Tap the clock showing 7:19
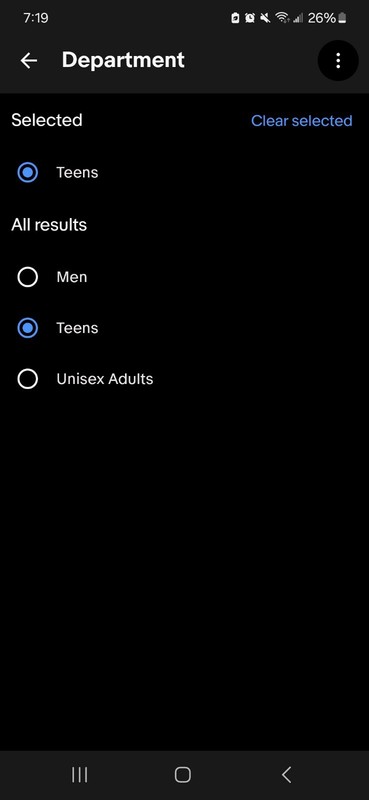The width and height of the screenshot is (369, 800). tap(36, 18)
